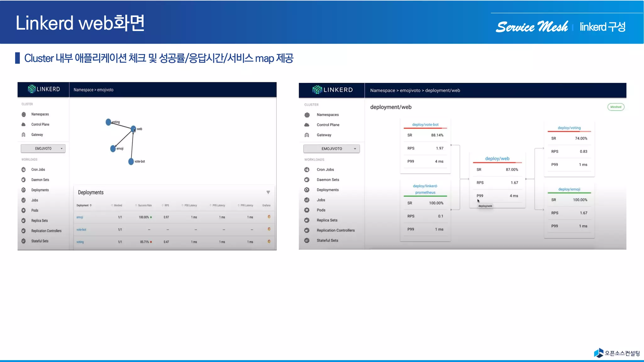Select Pods icon in right dashboard
The height and width of the screenshot is (362, 644).
click(x=307, y=210)
